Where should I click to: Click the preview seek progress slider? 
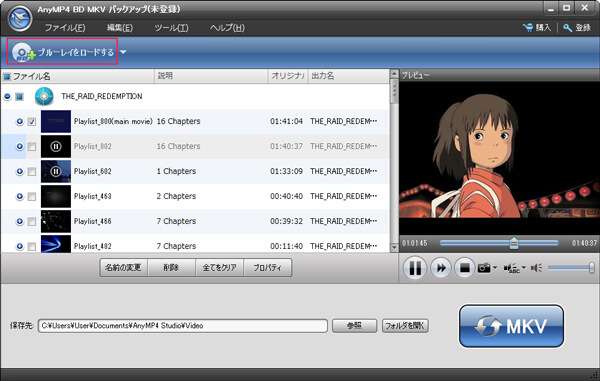pyautogui.click(x=499, y=243)
